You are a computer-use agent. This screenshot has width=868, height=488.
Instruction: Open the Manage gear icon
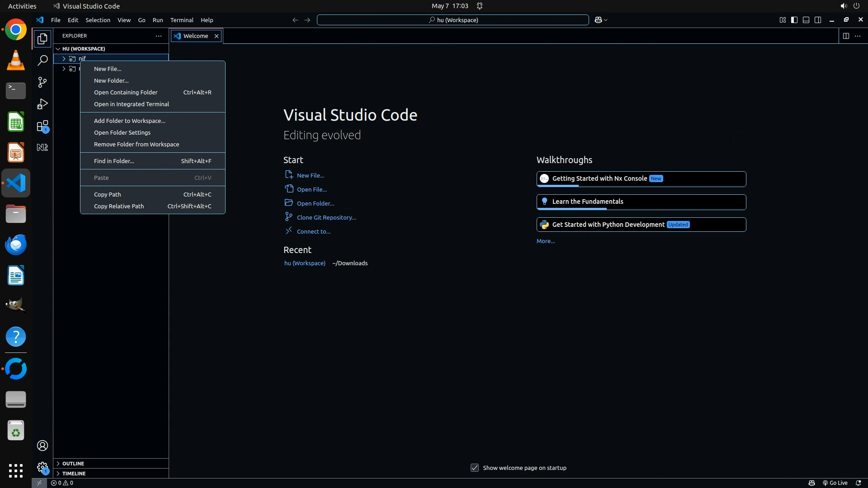point(42,467)
